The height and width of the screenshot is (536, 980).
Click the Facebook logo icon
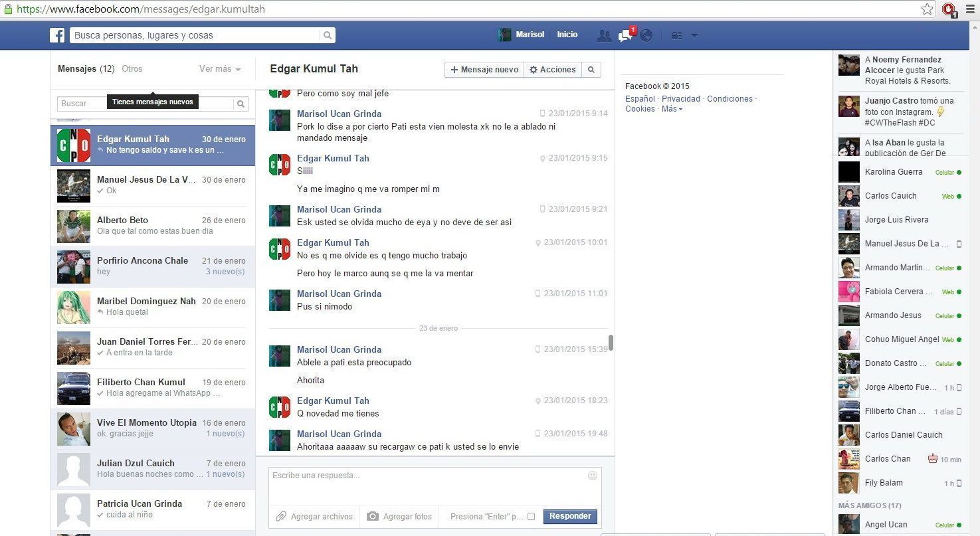point(57,35)
